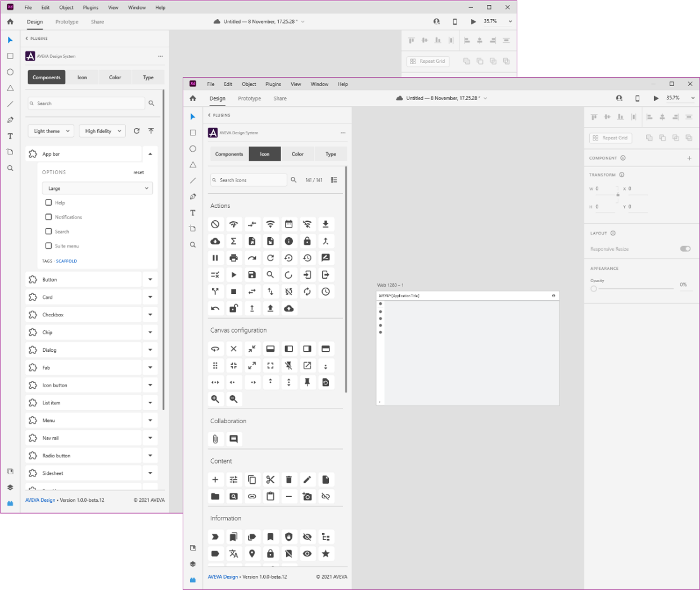Click the undo arrow icon in Actions
700x590 pixels.
click(x=215, y=308)
